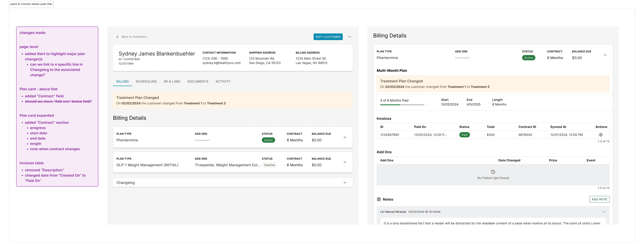Viewport: 644px width, 251px height.
Task: Click the Event column header
Action: [x=591, y=160]
